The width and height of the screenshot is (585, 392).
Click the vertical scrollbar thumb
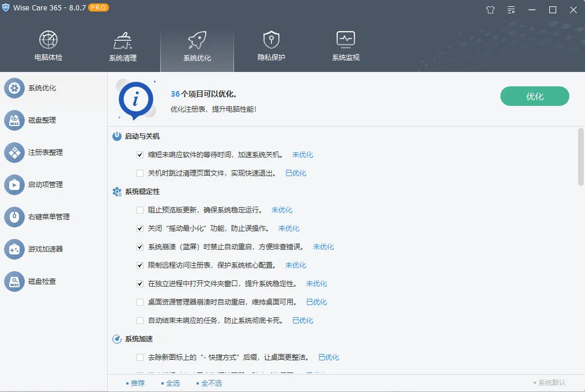tap(580, 157)
